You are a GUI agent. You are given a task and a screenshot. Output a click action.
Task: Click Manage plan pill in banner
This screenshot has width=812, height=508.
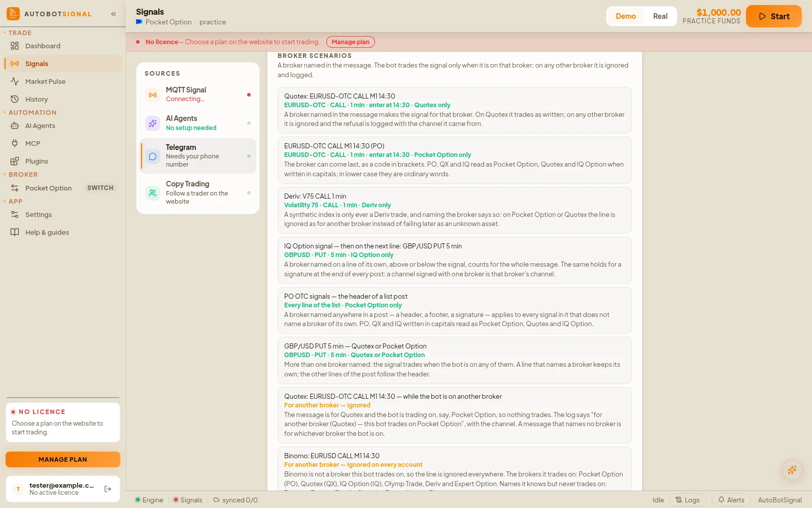point(351,42)
